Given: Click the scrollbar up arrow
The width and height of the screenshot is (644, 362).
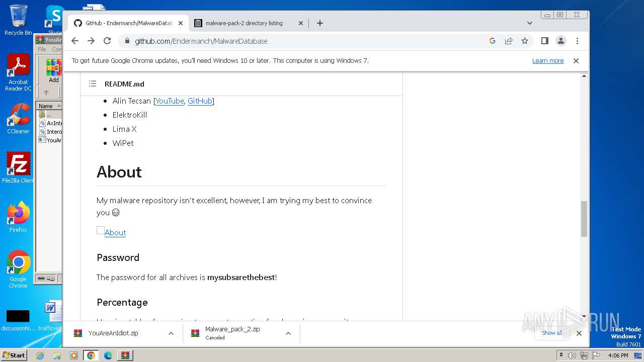Looking at the screenshot, I should tap(584, 76).
